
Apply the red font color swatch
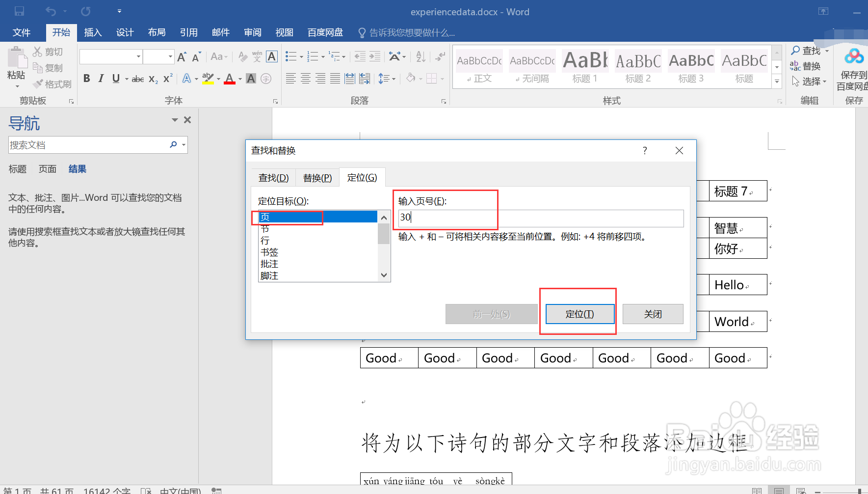coord(229,79)
